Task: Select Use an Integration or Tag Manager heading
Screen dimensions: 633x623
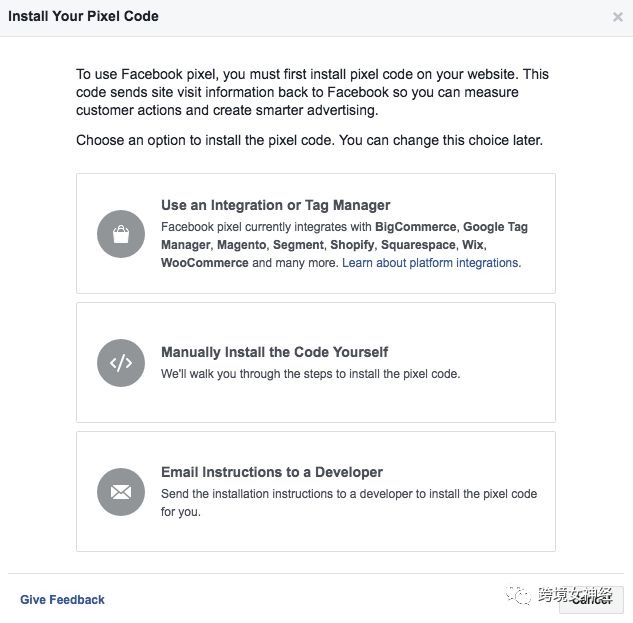Action: 275,206
